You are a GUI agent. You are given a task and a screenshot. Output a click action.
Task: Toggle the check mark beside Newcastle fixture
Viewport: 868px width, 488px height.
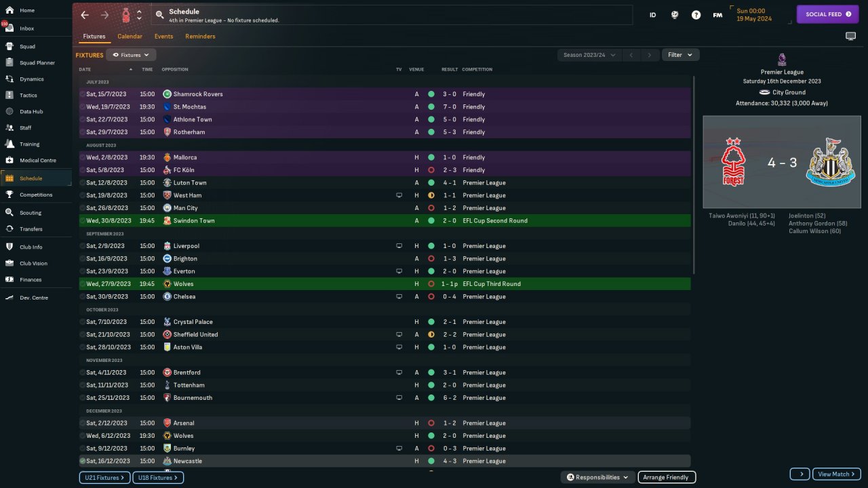pos(83,461)
